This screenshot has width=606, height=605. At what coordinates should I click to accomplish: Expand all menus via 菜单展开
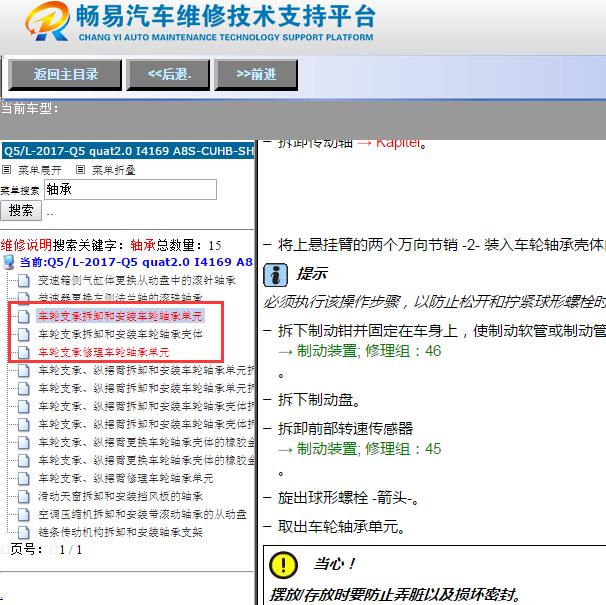pos(39,170)
